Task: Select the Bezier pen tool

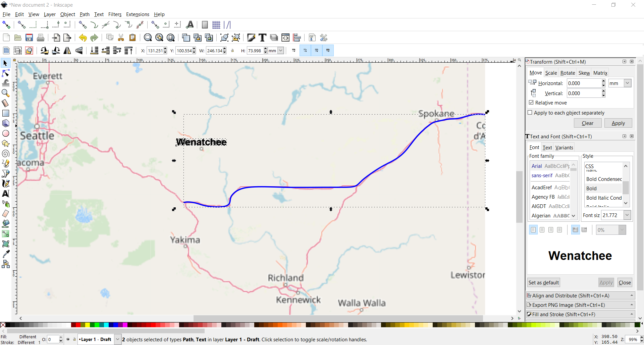Action: tap(5, 174)
